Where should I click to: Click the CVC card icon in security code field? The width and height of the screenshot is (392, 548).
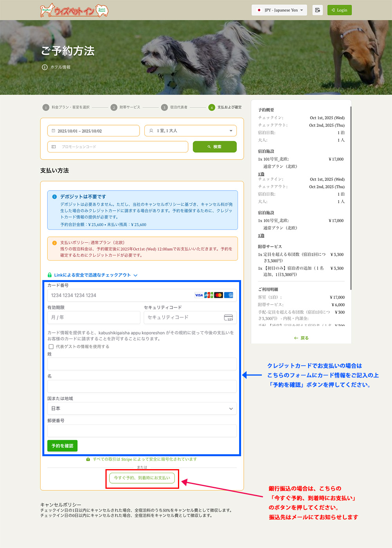228,317
